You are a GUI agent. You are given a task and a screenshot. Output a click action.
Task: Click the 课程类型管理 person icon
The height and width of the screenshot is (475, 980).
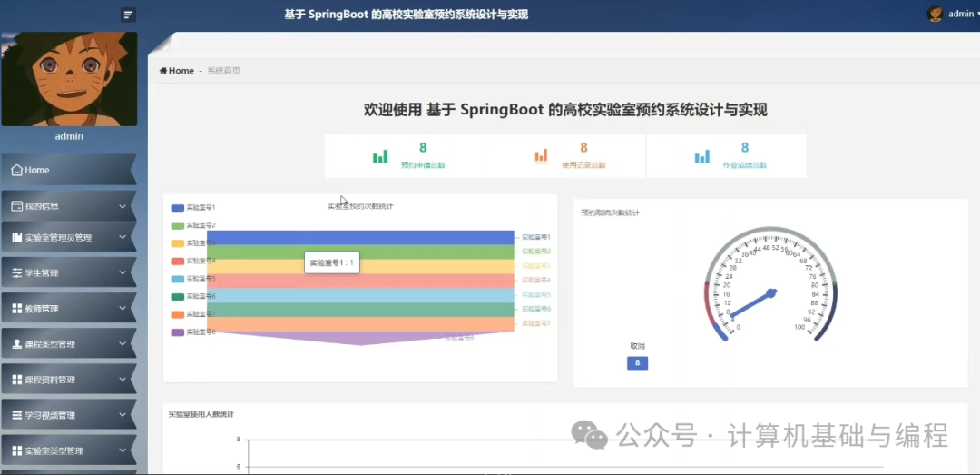pos(17,344)
